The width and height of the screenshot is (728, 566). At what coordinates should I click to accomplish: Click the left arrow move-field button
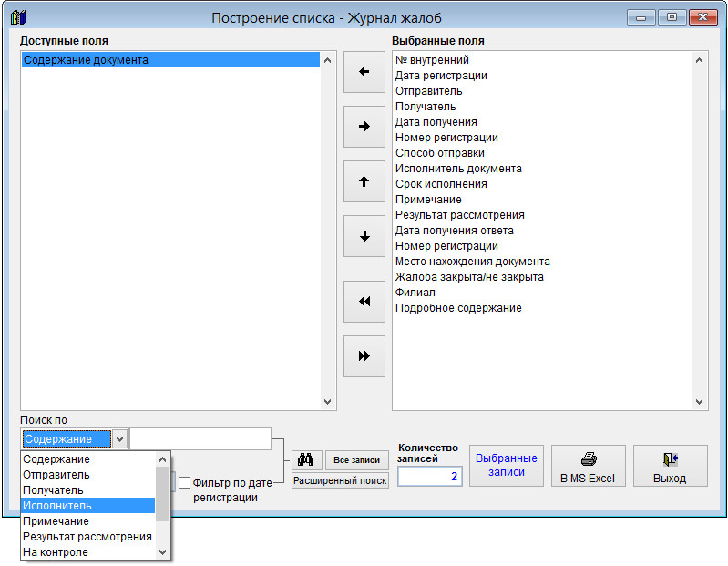(364, 72)
